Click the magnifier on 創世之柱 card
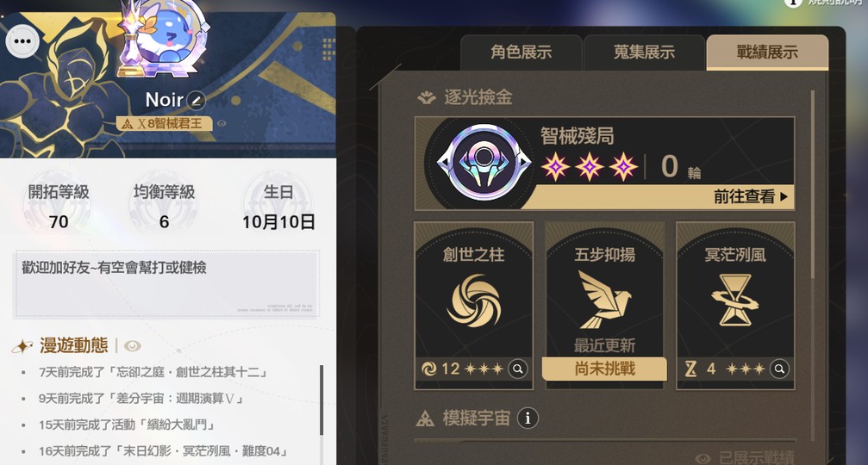Screen dimensions: 868x465 pyautogui.click(x=517, y=369)
